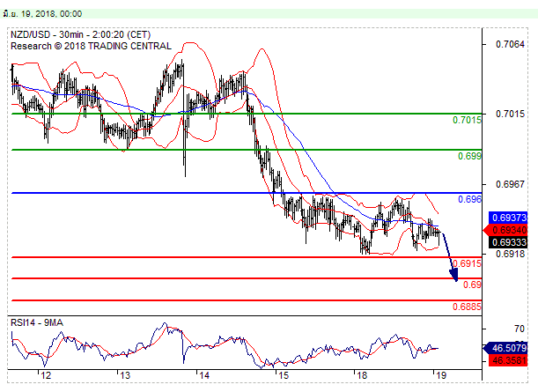Click the red 0.69 support label
Viewport: 538px width, 392px height.
coord(472,285)
